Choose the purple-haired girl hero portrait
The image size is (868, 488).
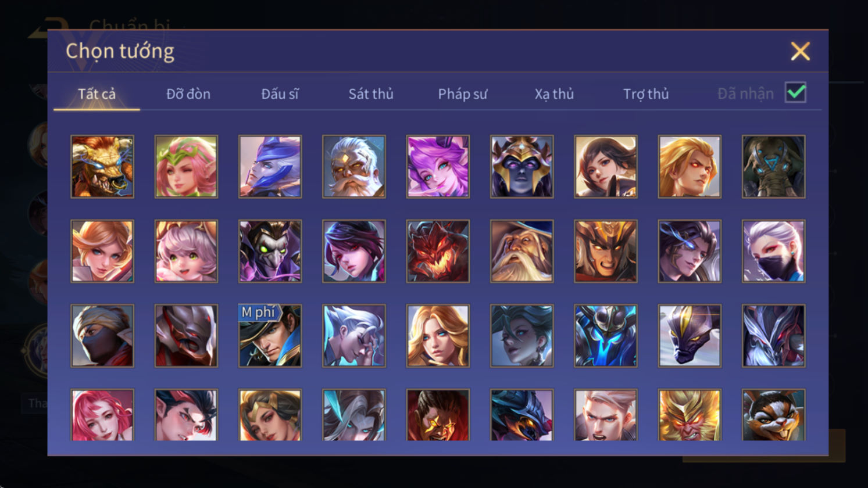(438, 167)
